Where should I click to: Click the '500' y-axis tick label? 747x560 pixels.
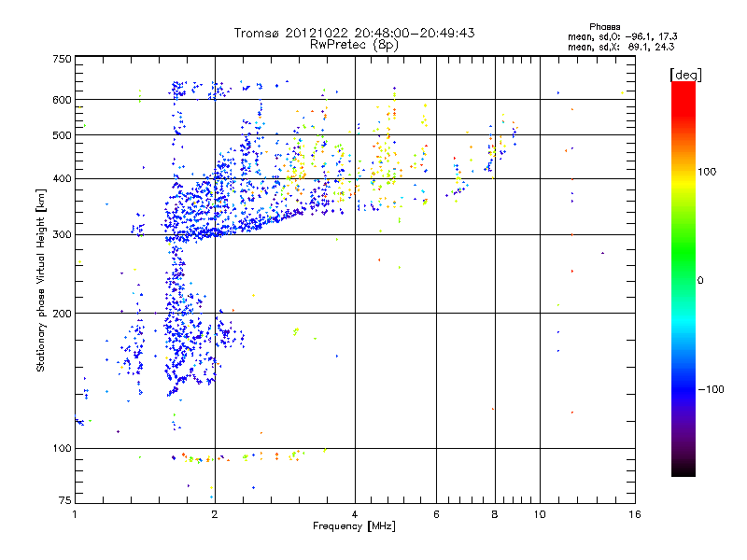pyautogui.click(x=62, y=135)
